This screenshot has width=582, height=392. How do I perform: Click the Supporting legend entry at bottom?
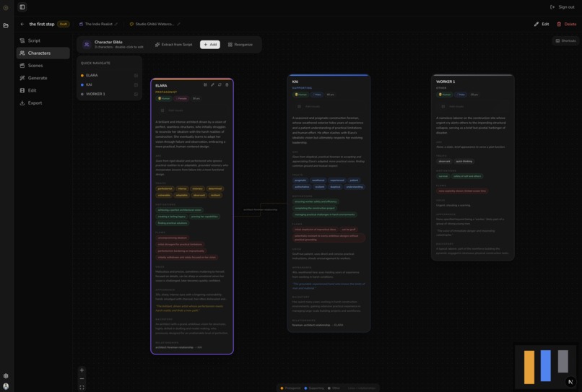tap(314, 388)
